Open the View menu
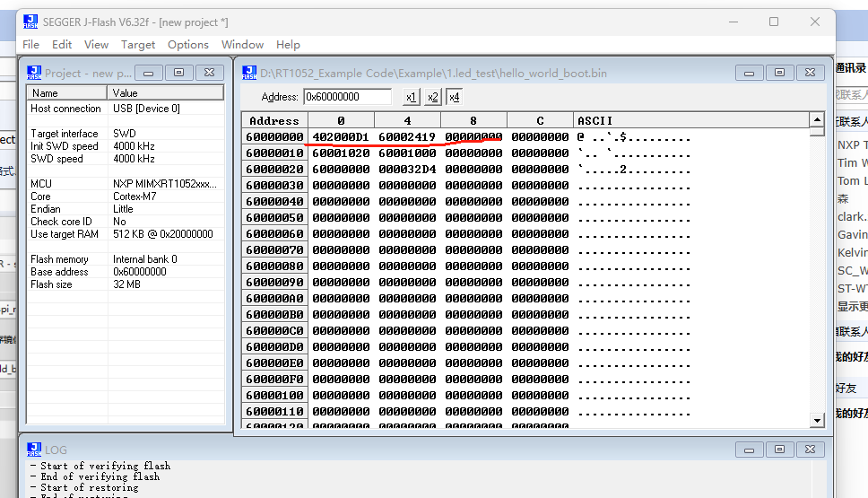Image resolution: width=868 pixels, height=498 pixels. (x=96, y=44)
